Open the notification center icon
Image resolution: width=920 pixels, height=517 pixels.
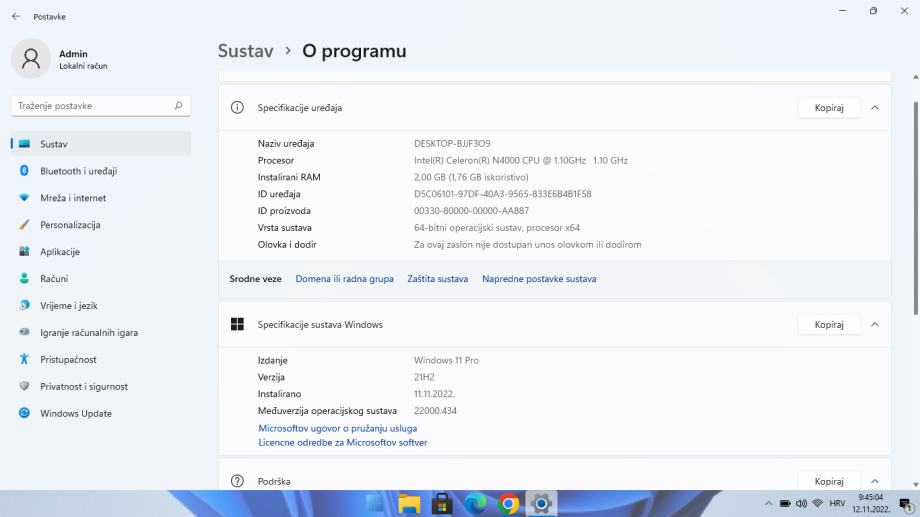point(907,506)
